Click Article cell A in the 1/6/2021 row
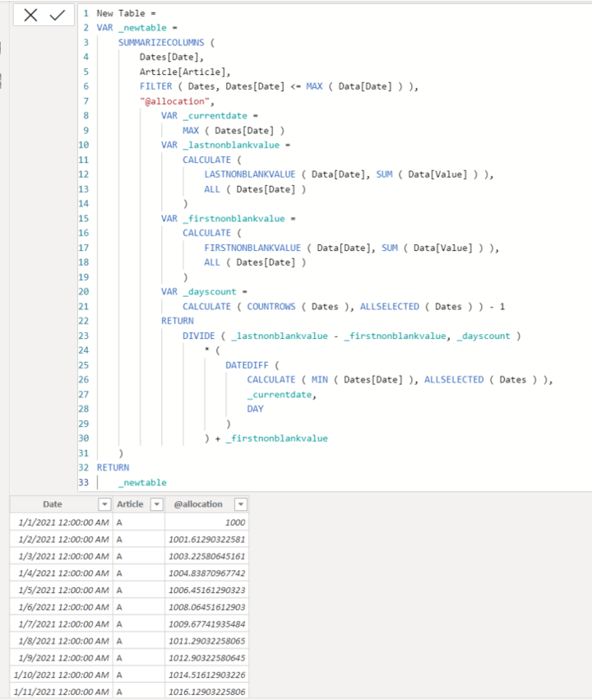This screenshot has width=592, height=700. (139, 607)
